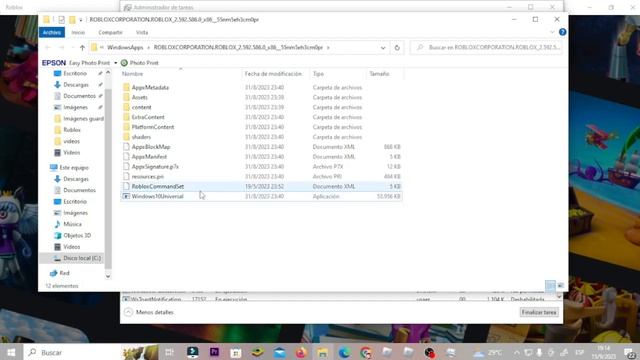Click WindowsApps in the address path
The height and width of the screenshot is (360, 640).
coord(125,47)
